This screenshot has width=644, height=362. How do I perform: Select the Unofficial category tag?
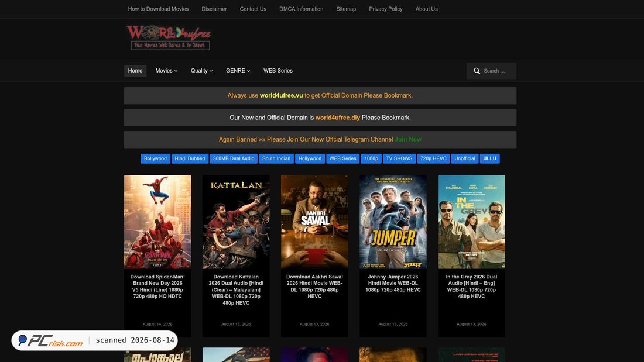click(x=464, y=159)
